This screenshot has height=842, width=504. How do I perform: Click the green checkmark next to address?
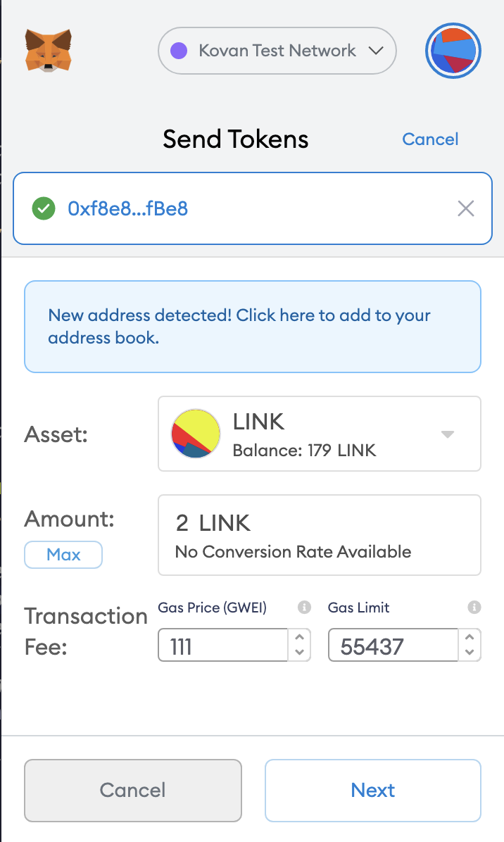pos(44,208)
